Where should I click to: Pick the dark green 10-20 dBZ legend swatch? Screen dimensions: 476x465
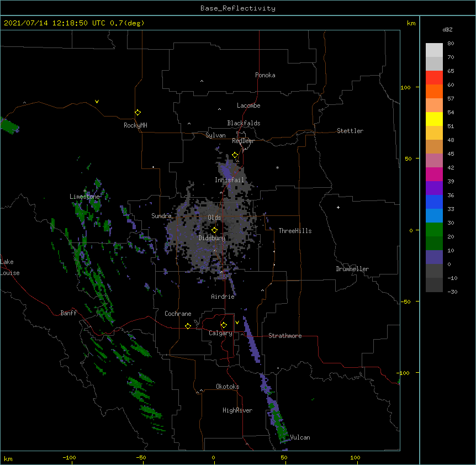[434, 244]
